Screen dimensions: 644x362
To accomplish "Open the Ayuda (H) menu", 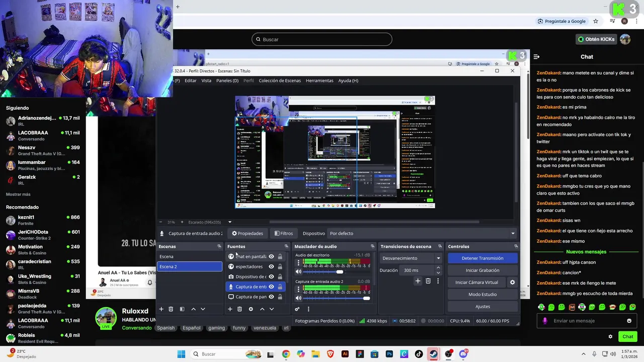I will point(348,80).
